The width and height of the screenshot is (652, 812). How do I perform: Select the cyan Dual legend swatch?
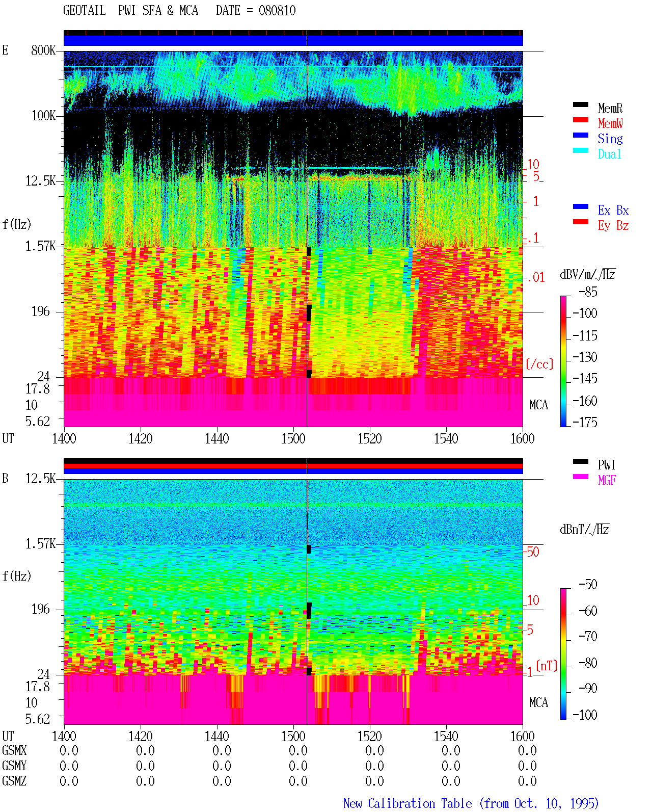(x=581, y=150)
